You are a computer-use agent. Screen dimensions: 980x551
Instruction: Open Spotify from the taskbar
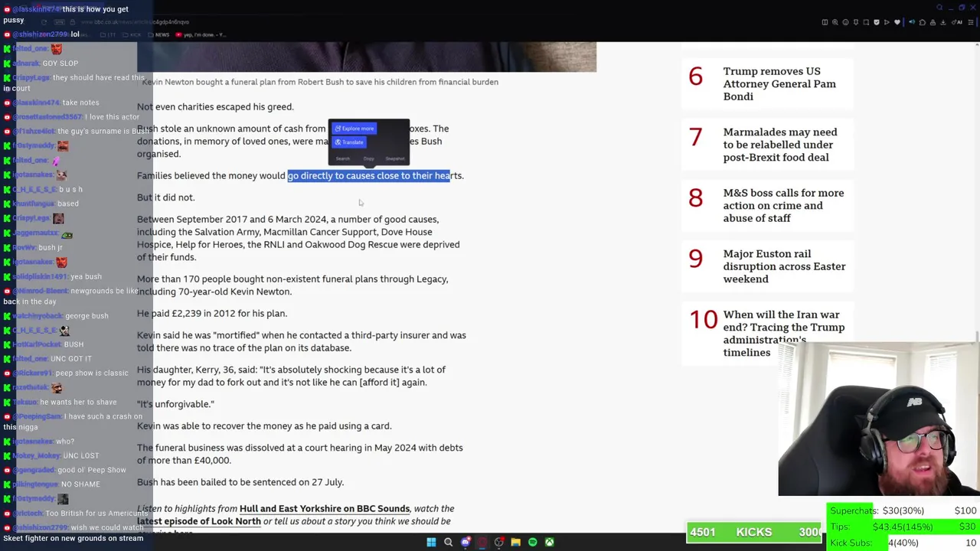click(x=533, y=542)
